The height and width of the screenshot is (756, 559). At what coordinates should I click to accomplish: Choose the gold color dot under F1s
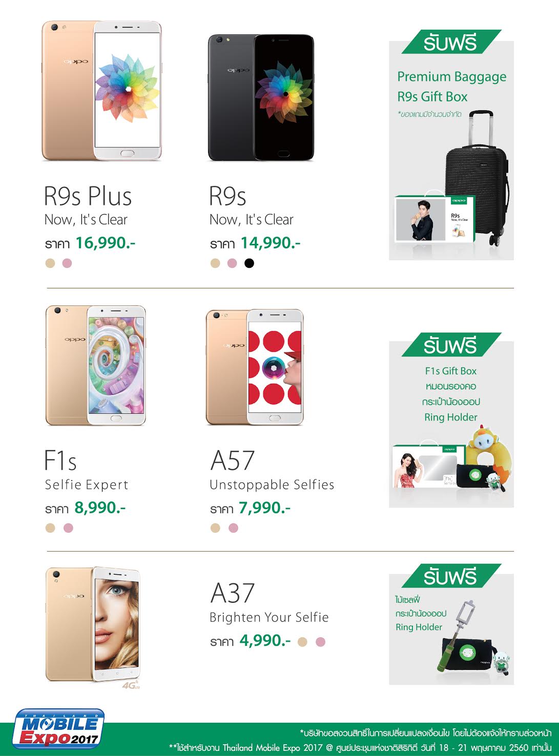coord(50,528)
